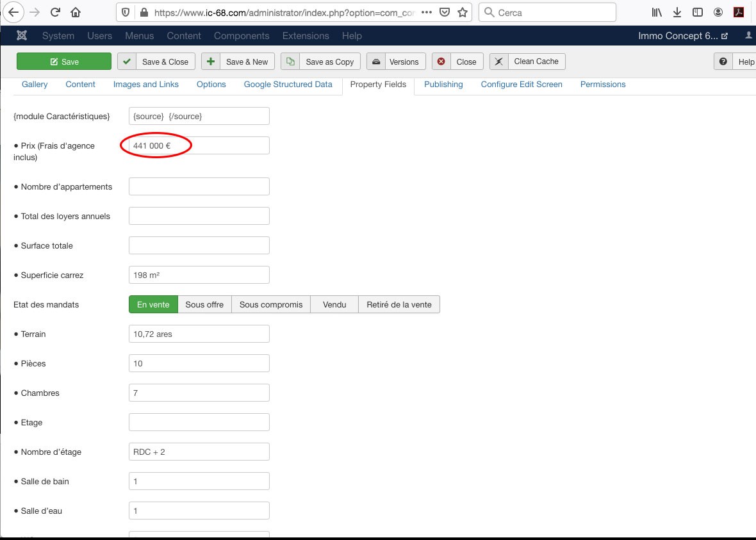Open the Configure Edit Screen tab
This screenshot has height=540, width=756.
(522, 85)
